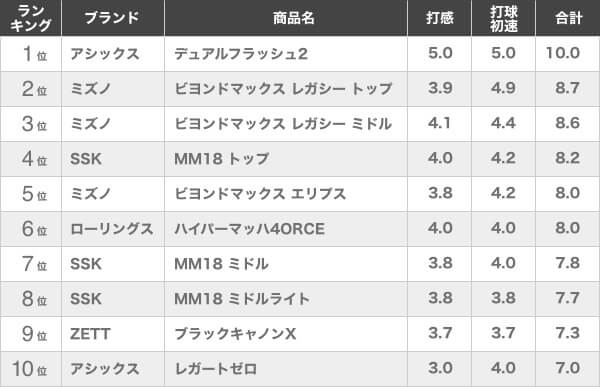
Task: Click ビヨンドマックス レガシー トップ product cell
Action: pos(286,89)
